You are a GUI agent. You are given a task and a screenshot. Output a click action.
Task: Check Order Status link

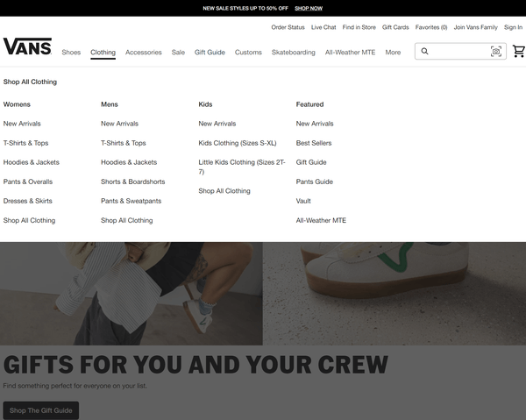(288, 27)
